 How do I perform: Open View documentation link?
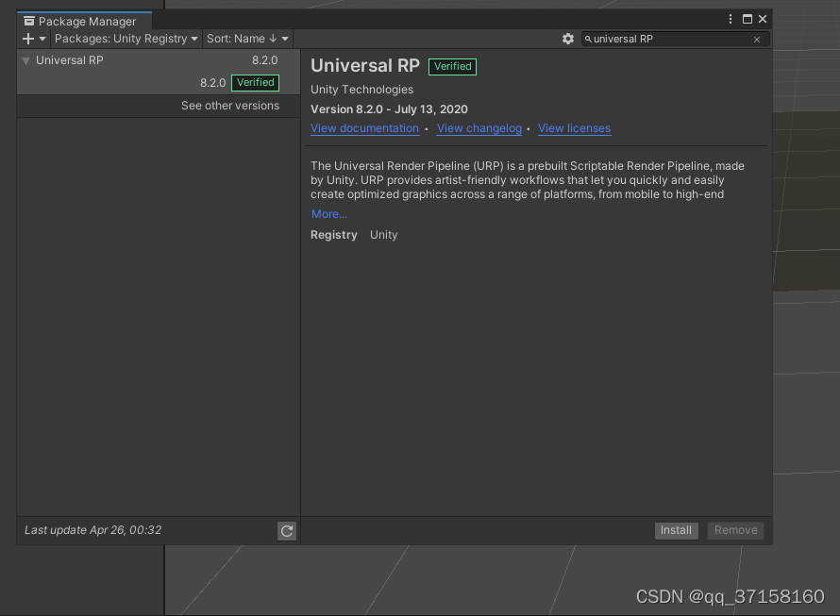[365, 128]
